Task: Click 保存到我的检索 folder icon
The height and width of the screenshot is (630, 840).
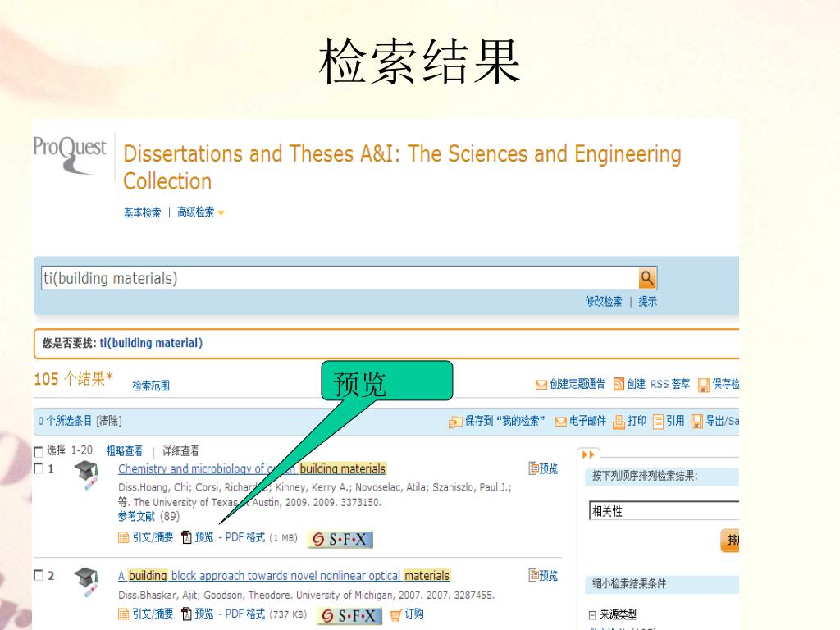Action: pyautogui.click(x=455, y=422)
